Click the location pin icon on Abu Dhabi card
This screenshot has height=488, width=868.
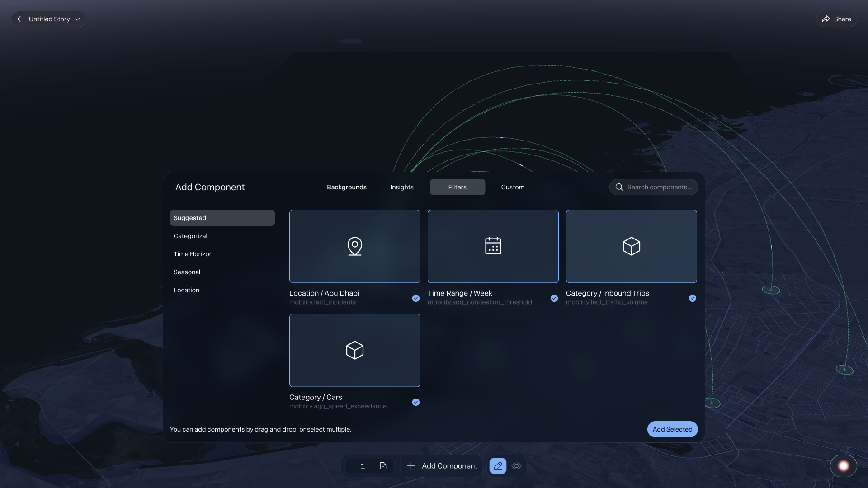click(354, 246)
